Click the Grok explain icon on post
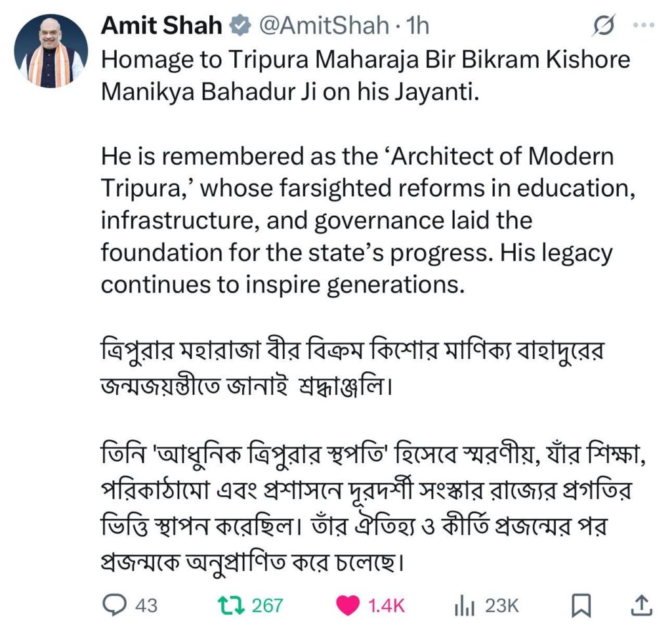 pyautogui.click(x=604, y=26)
